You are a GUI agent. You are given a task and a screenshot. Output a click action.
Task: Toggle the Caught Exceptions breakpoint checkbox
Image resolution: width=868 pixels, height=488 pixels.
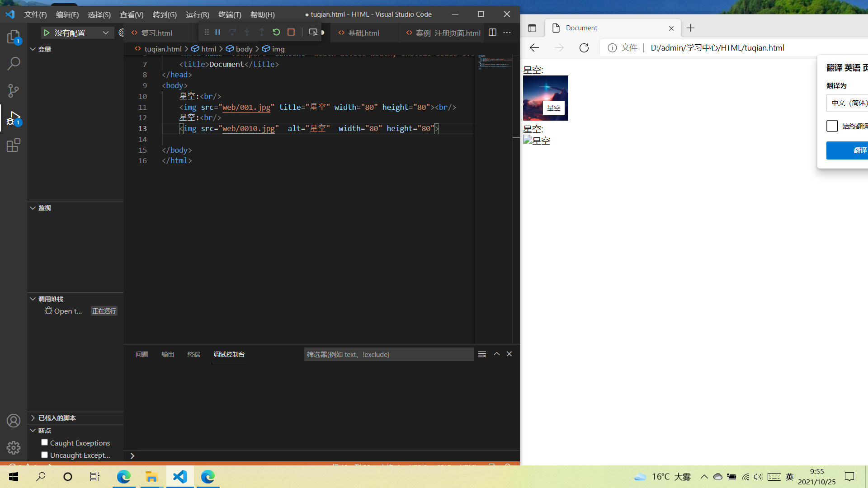[x=44, y=442]
